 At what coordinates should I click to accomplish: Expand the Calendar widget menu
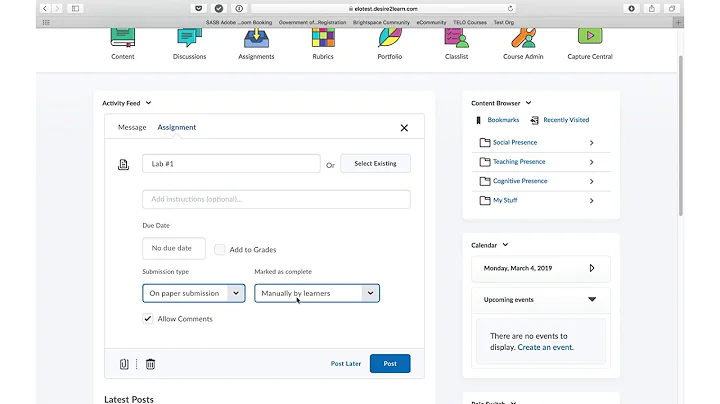click(x=505, y=245)
